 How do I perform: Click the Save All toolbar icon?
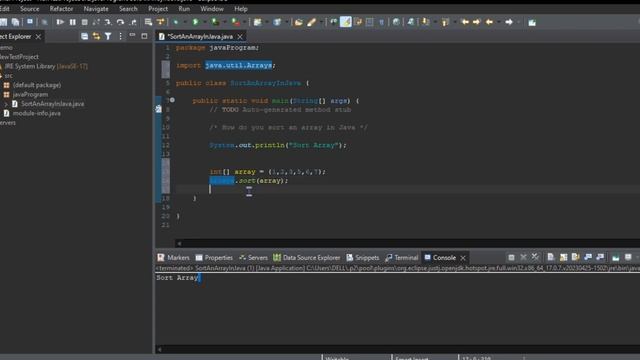tap(16, 22)
